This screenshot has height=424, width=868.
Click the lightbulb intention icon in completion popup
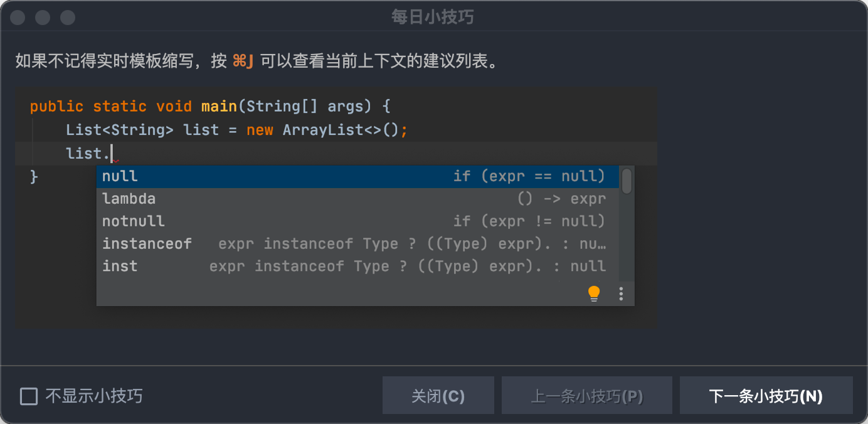coord(593,293)
